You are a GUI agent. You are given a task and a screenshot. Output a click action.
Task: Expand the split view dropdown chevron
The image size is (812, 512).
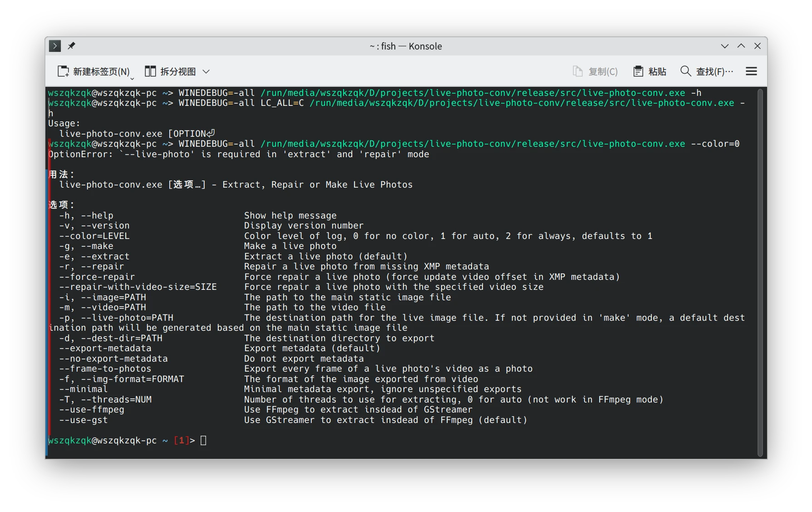pos(206,71)
